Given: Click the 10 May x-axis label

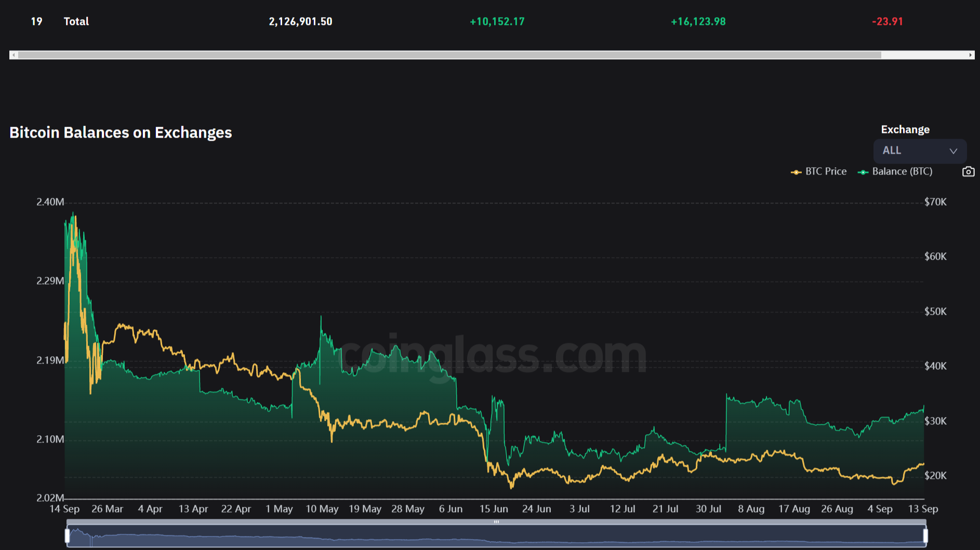Looking at the screenshot, I should click(x=322, y=509).
